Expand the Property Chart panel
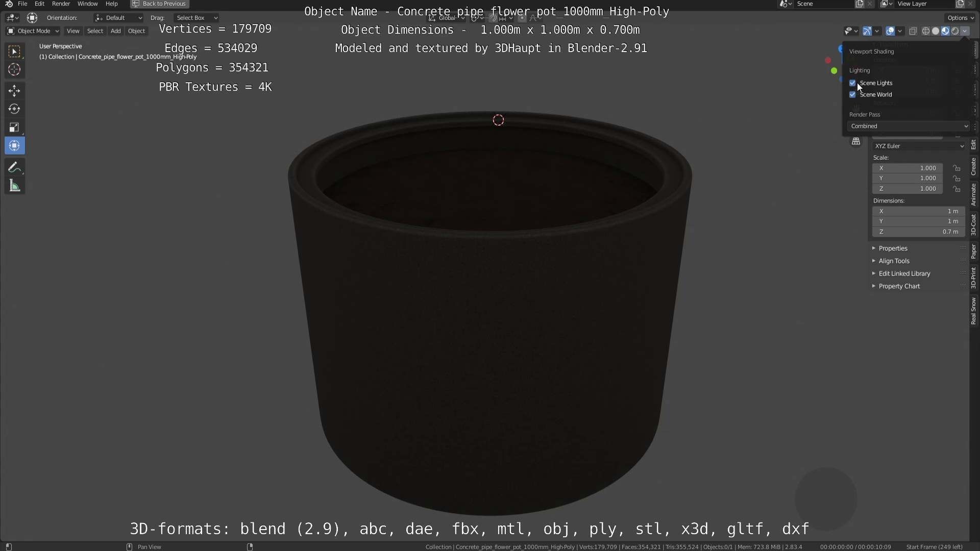The width and height of the screenshot is (980, 551). pyautogui.click(x=899, y=287)
